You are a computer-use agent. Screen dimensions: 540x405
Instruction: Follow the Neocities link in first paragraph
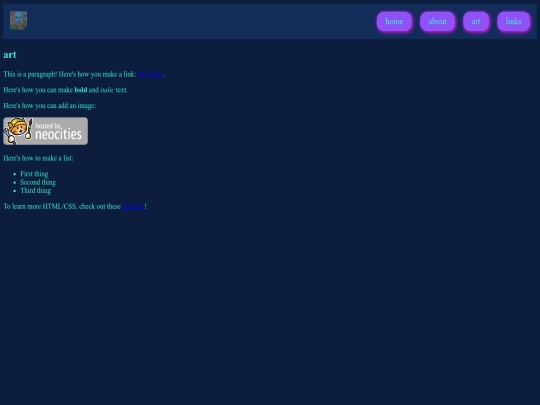pyautogui.click(x=150, y=74)
